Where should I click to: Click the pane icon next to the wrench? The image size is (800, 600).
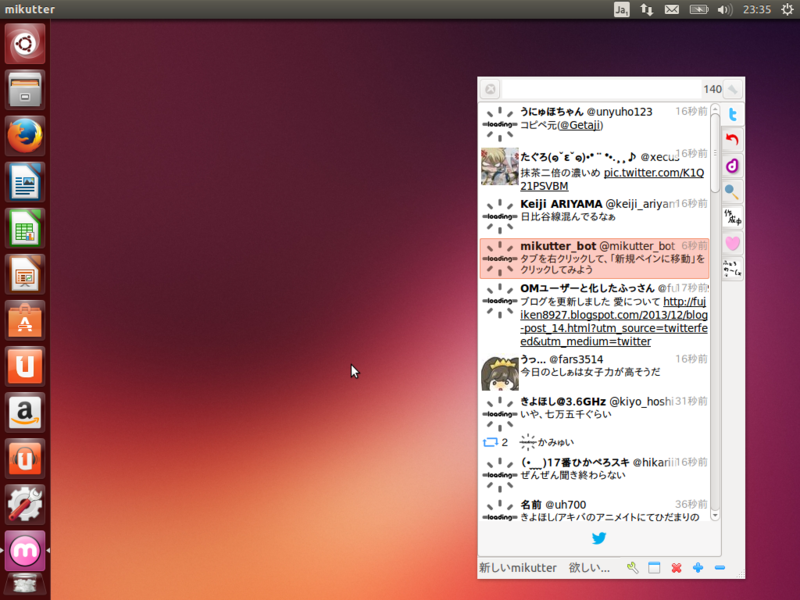[654, 567]
